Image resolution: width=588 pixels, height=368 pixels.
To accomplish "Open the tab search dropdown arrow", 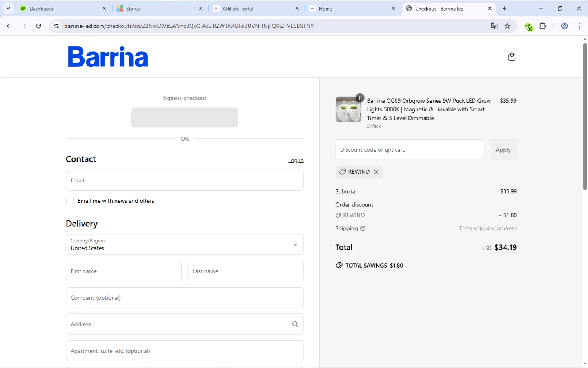I will [x=8, y=8].
